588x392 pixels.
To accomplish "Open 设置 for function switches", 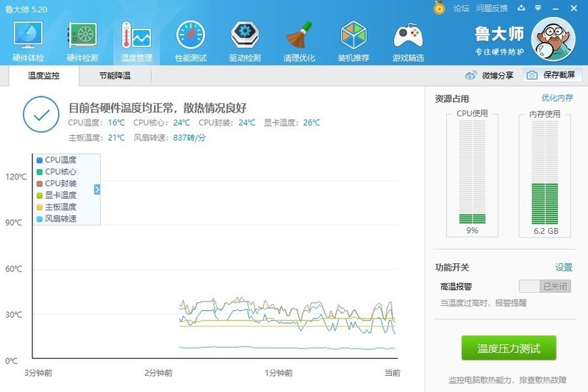I will coord(564,268).
